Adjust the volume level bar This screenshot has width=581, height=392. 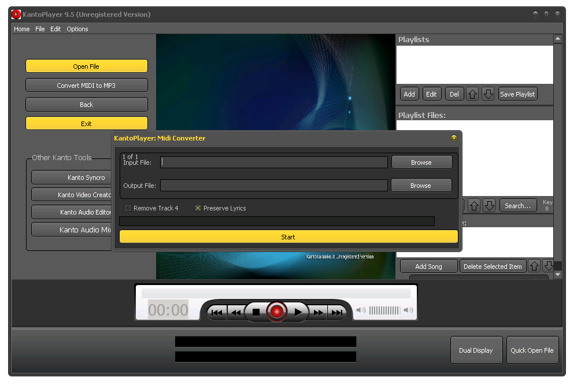(384, 310)
